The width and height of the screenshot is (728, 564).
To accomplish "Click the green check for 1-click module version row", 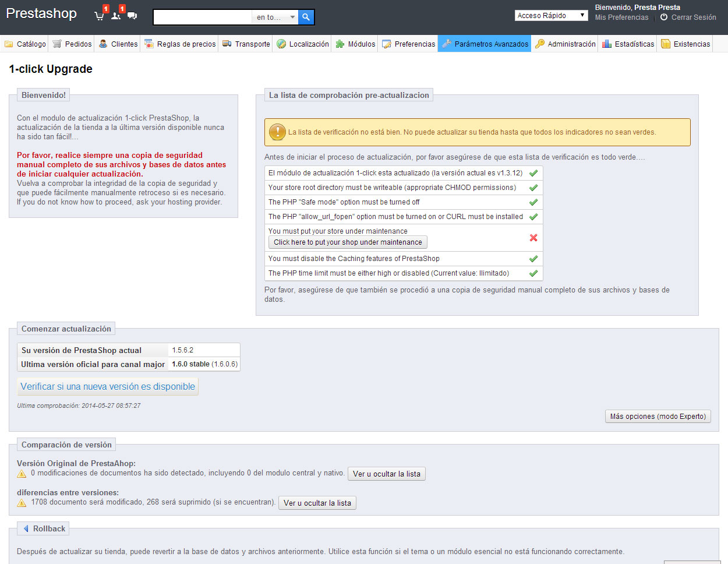I will (x=533, y=173).
